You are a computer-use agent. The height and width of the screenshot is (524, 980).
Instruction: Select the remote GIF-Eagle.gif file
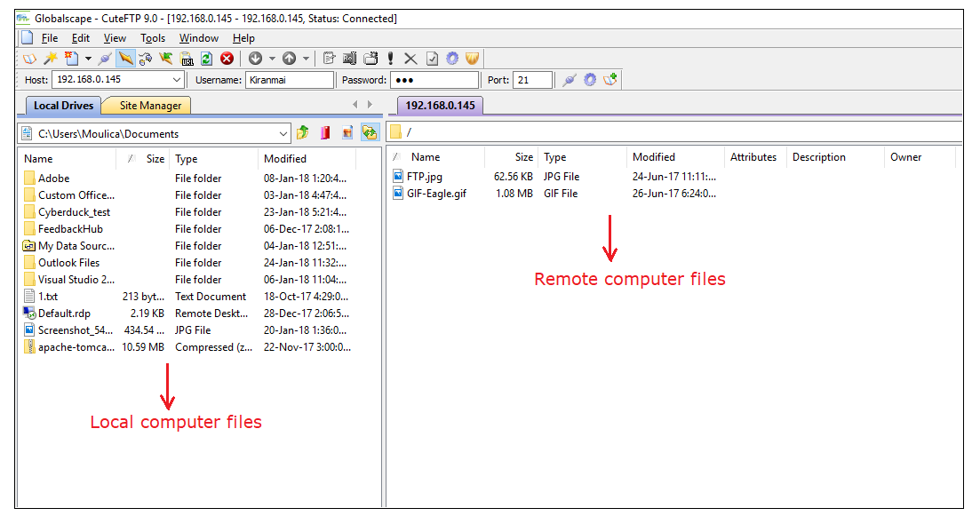[436, 194]
